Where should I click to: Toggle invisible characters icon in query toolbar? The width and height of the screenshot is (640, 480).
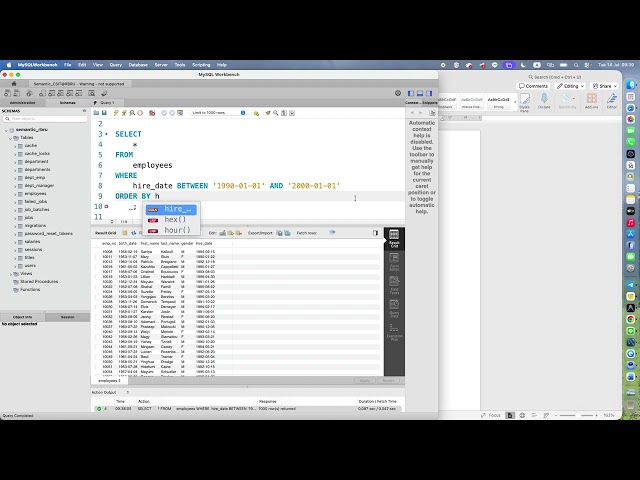tap(284, 113)
